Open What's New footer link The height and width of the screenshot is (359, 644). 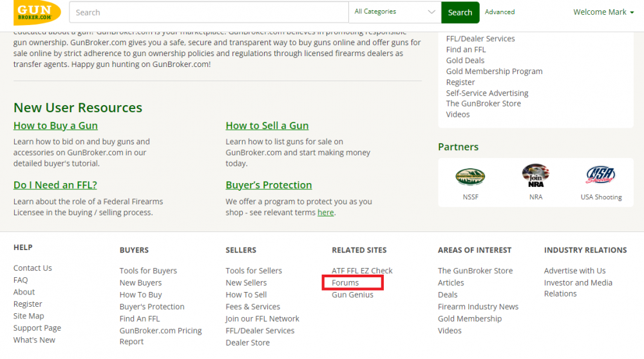pyautogui.click(x=34, y=340)
